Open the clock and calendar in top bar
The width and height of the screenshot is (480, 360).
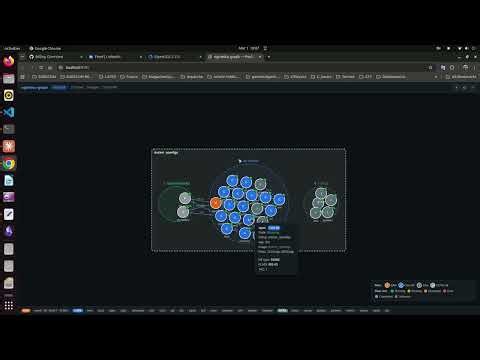click(x=249, y=48)
